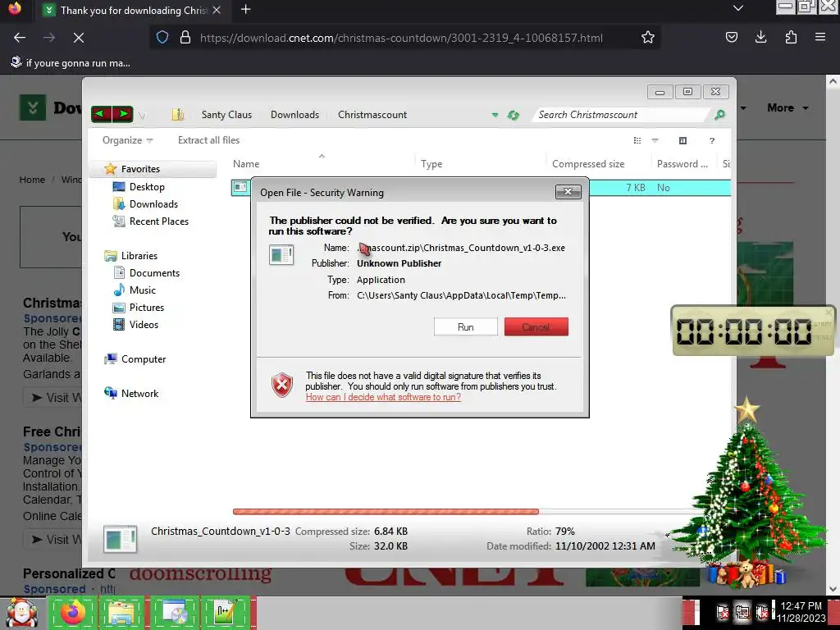Image resolution: width=840 pixels, height=630 pixels.
Task: Click the Explorer help question mark
Action: click(x=711, y=140)
